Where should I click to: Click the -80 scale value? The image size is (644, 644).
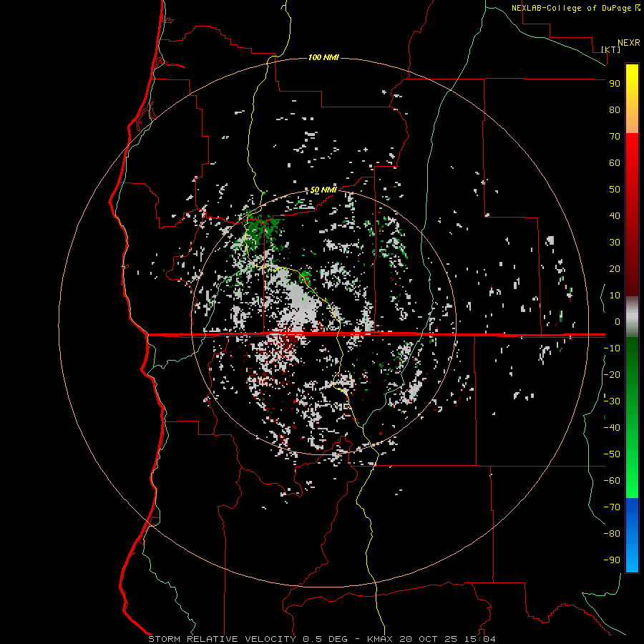(x=612, y=534)
